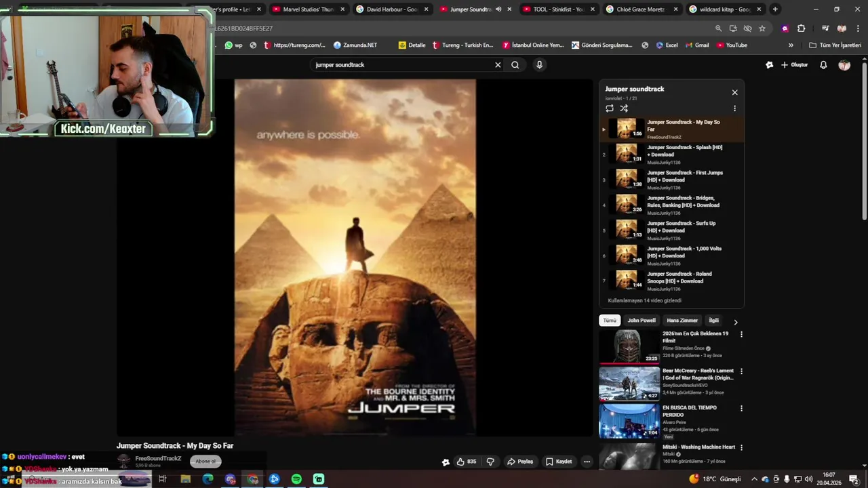Show hidden system tray icons
Viewport: 868px width, 488px height.
(754, 479)
